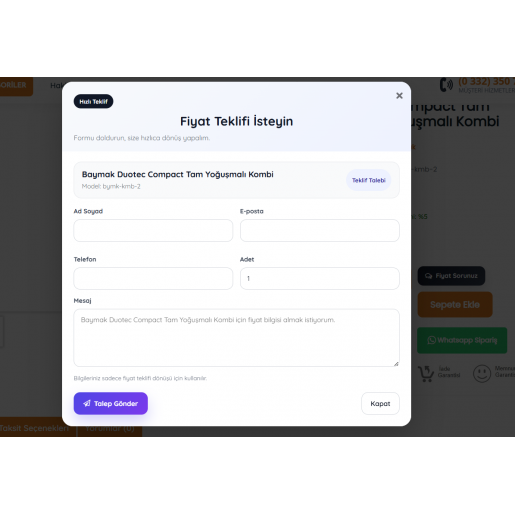Click the smiley satisfaction guarantee icon
Viewport: 515px width, 515px height.
pos(482,373)
